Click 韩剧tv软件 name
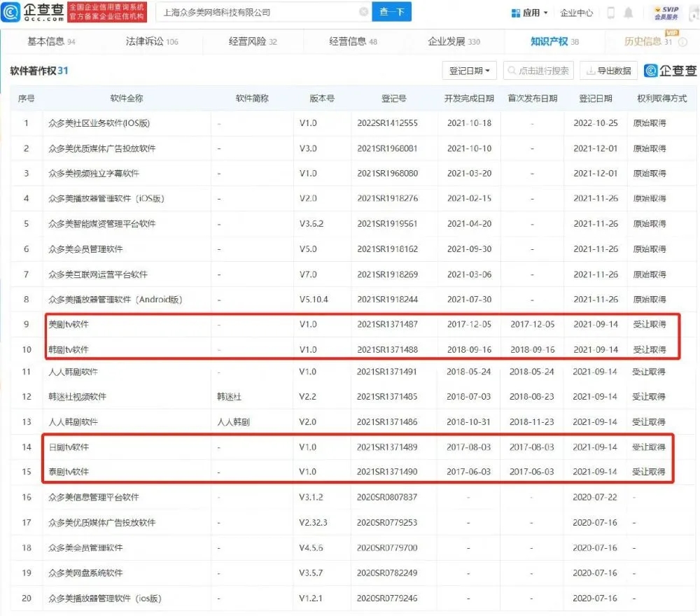 pyautogui.click(x=69, y=349)
